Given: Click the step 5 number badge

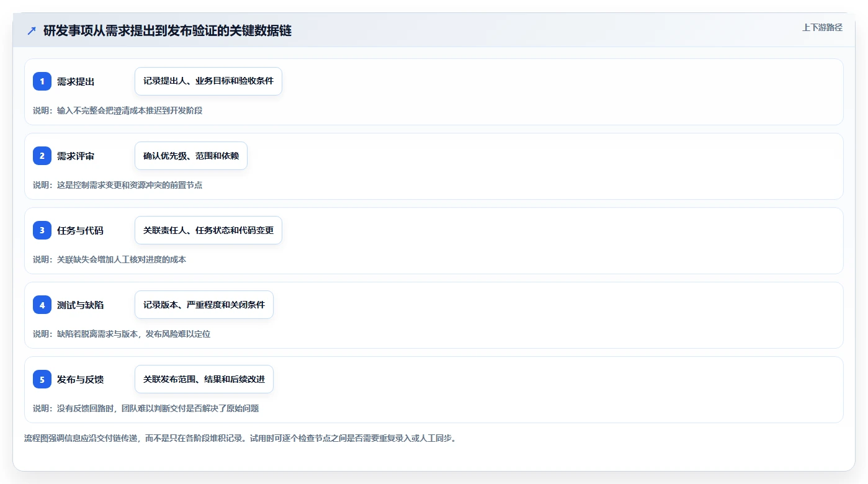Looking at the screenshot, I should coord(42,379).
